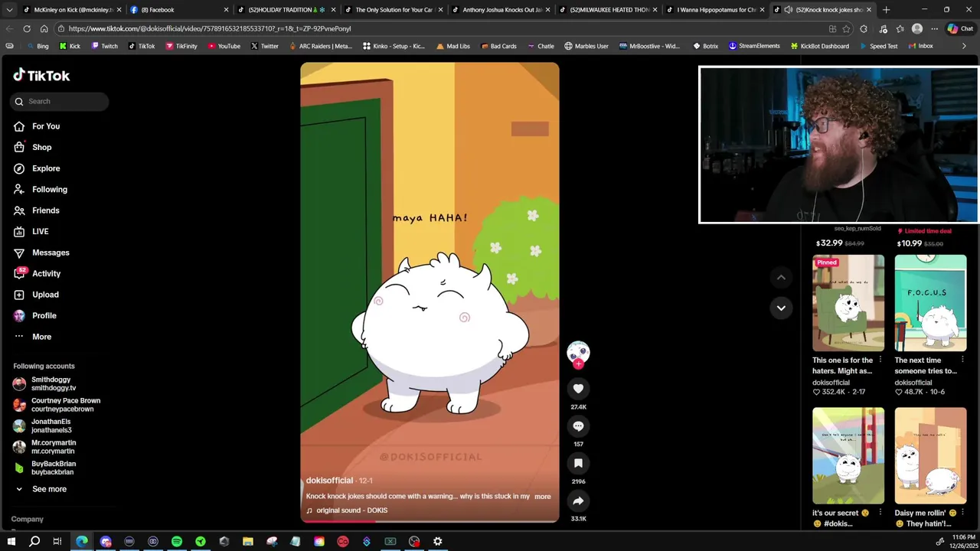Open the Copilot Chat button
Screen dimensions: 980x551
coord(960,28)
